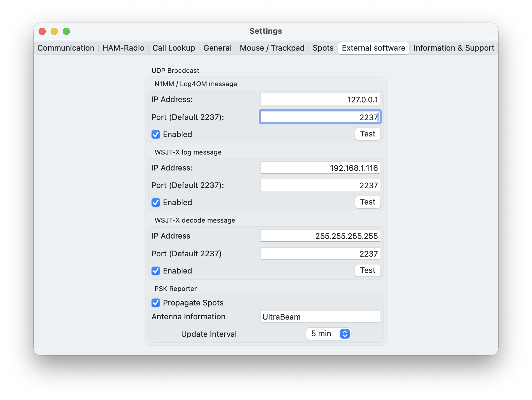Open the Mouse / Trackpad tab
This screenshot has height=400, width=532.
tap(272, 48)
